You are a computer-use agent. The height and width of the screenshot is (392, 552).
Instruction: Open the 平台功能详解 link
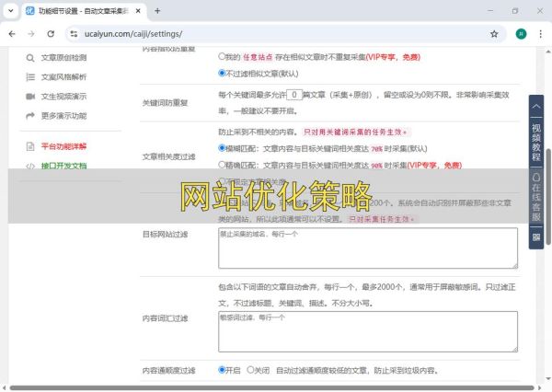(63, 146)
